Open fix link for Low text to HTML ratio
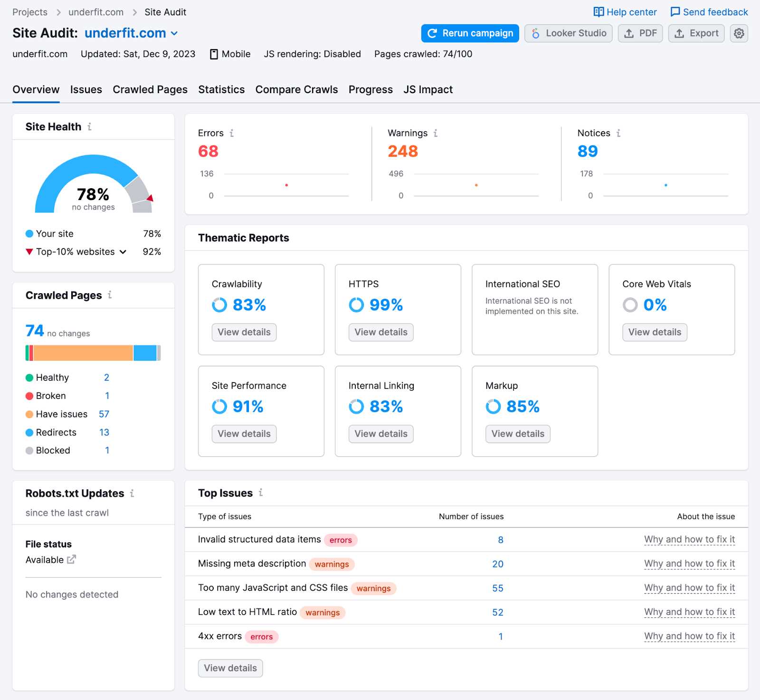 [689, 612]
